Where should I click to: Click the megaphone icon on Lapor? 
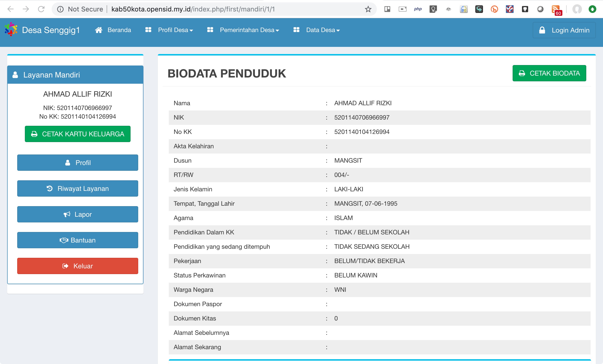[x=67, y=214]
